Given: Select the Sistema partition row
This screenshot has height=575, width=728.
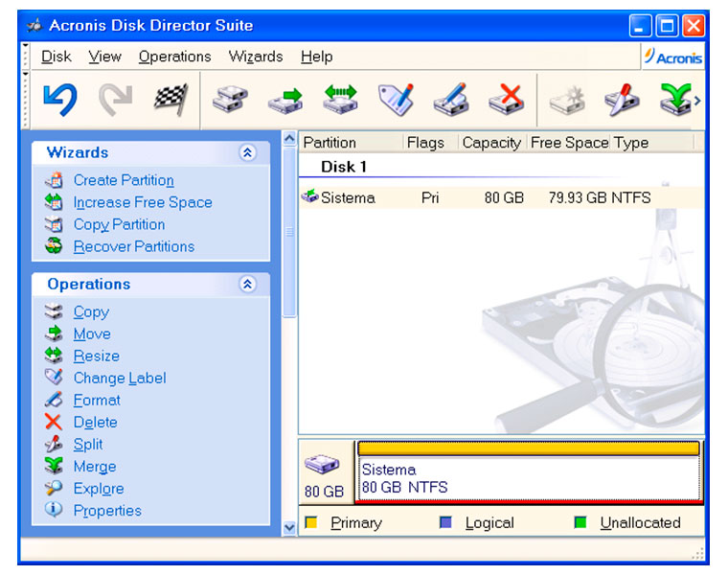Looking at the screenshot, I should (x=501, y=197).
